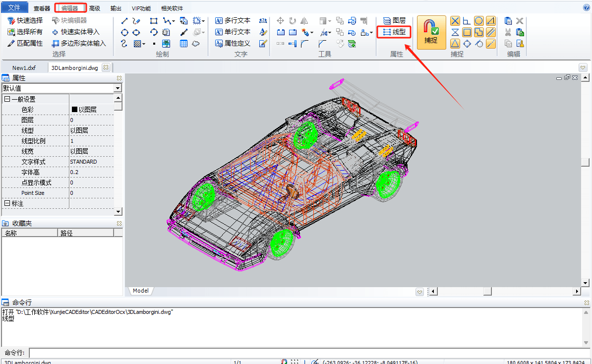The width and height of the screenshot is (592, 364).
Task: Select the Line drawing tool
Action: coord(124,21)
